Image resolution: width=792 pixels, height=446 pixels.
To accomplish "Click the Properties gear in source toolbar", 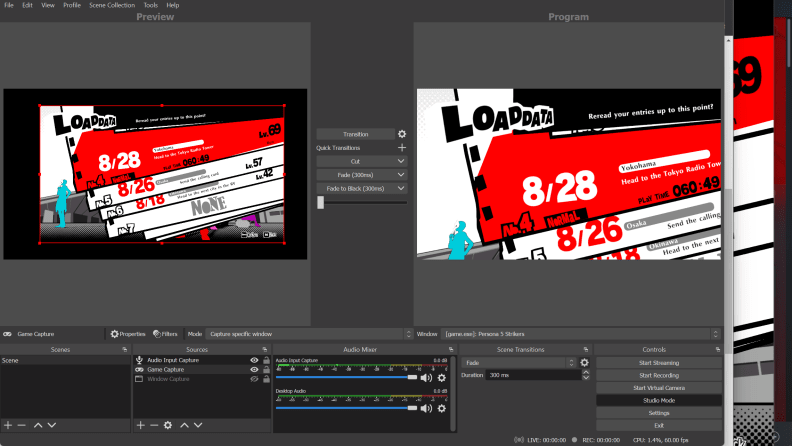I will click(128, 334).
